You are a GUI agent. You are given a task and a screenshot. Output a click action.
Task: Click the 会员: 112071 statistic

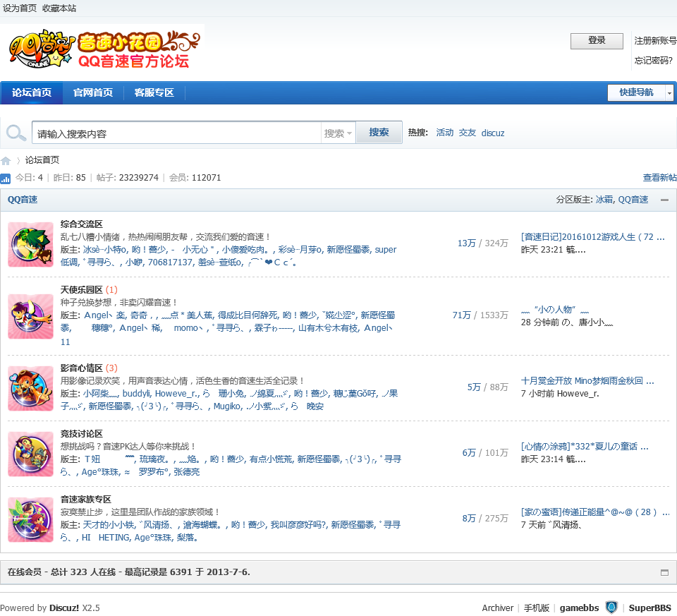(x=195, y=178)
